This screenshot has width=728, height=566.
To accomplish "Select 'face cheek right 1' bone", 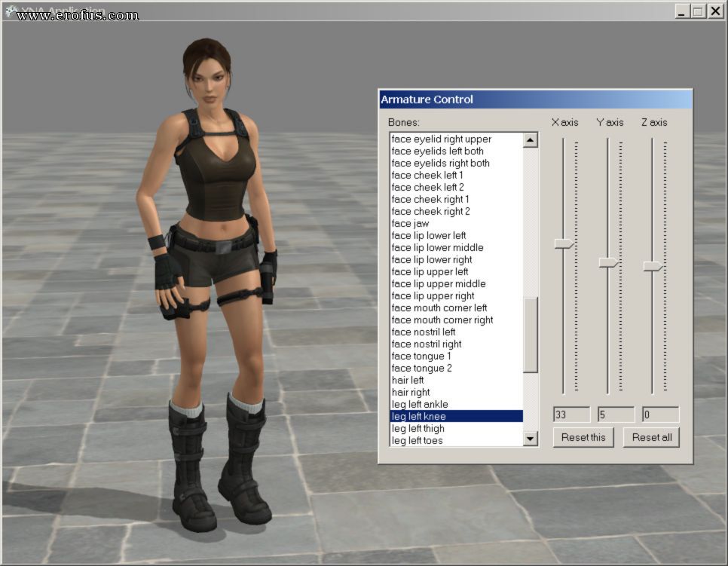I will pos(457,199).
